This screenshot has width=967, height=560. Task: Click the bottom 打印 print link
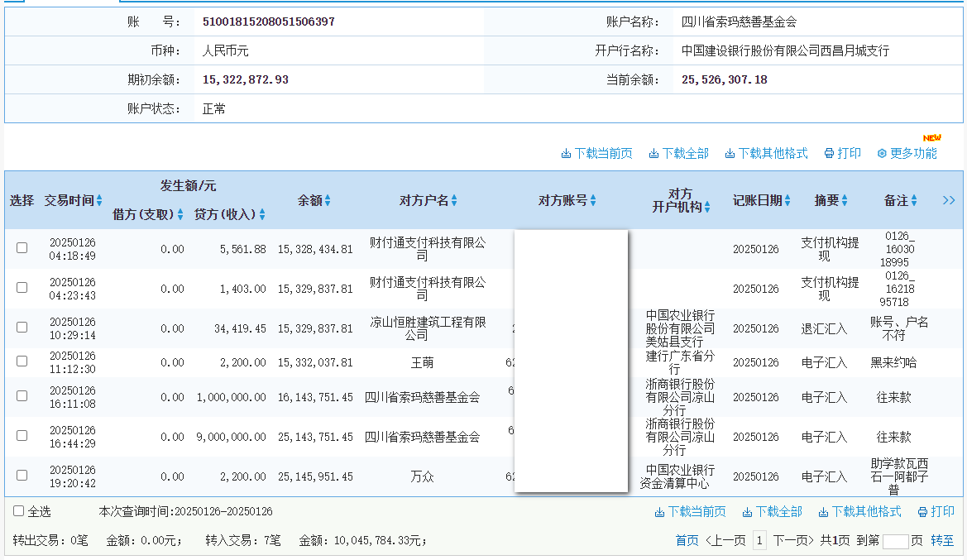coord(936,512)
